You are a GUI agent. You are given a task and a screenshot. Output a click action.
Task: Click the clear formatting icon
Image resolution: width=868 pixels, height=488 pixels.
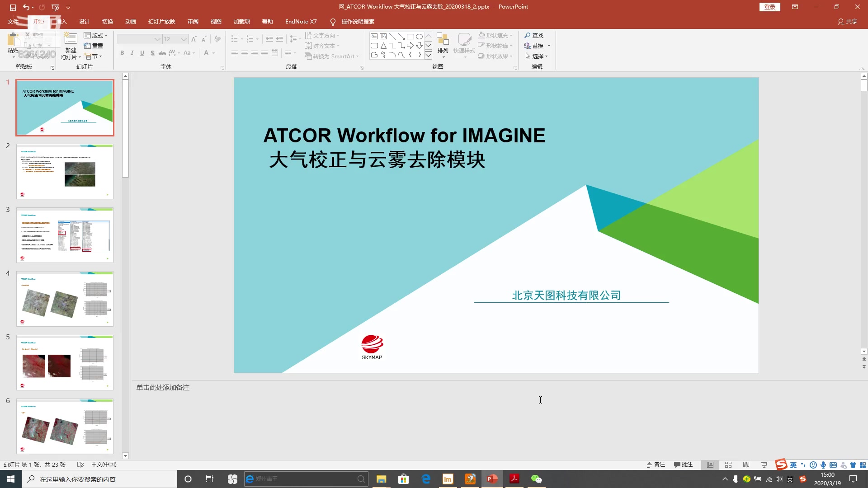pyautogui.click(x=217, y=39)
